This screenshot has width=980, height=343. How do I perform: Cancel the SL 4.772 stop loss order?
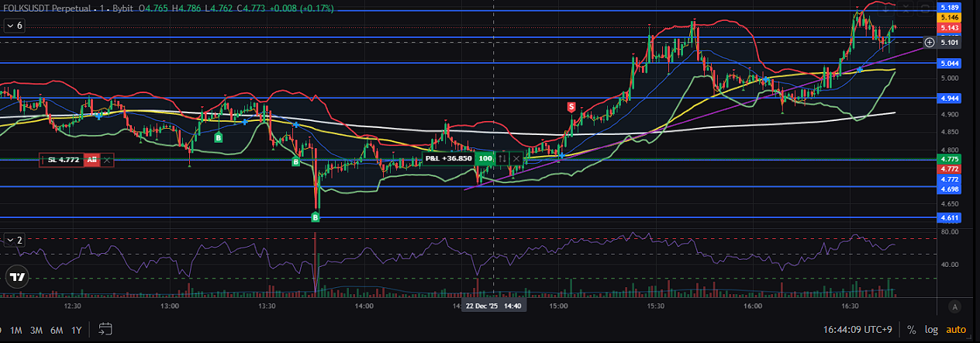107,160
